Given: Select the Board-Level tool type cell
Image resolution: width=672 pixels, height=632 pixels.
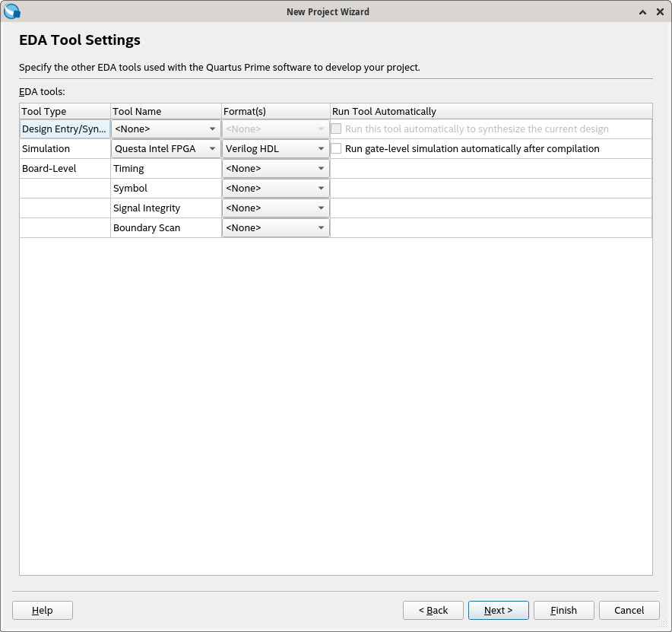Looking at the screenshot, I should pyautogui.click(x=65, y=168).
